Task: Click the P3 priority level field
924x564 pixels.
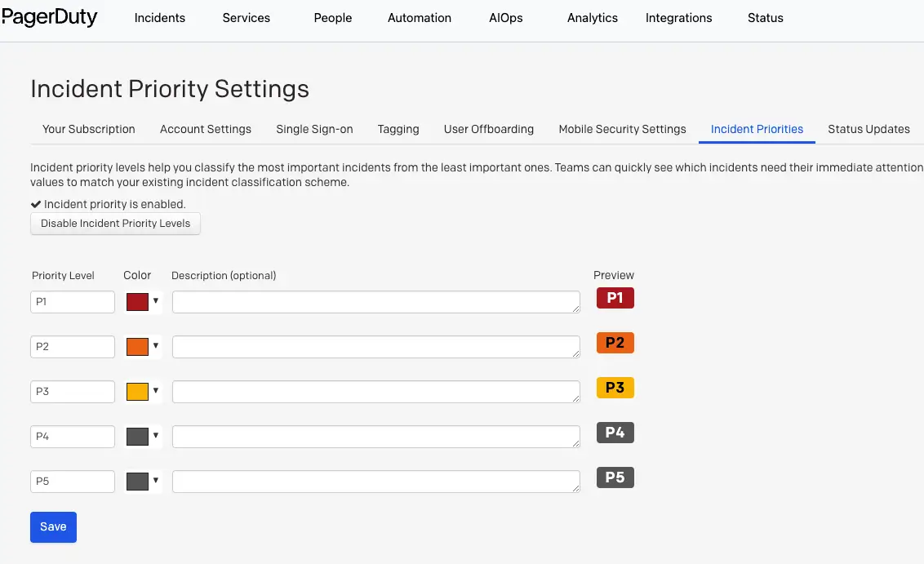Action: pyautogui.click(x=73, y=391)
